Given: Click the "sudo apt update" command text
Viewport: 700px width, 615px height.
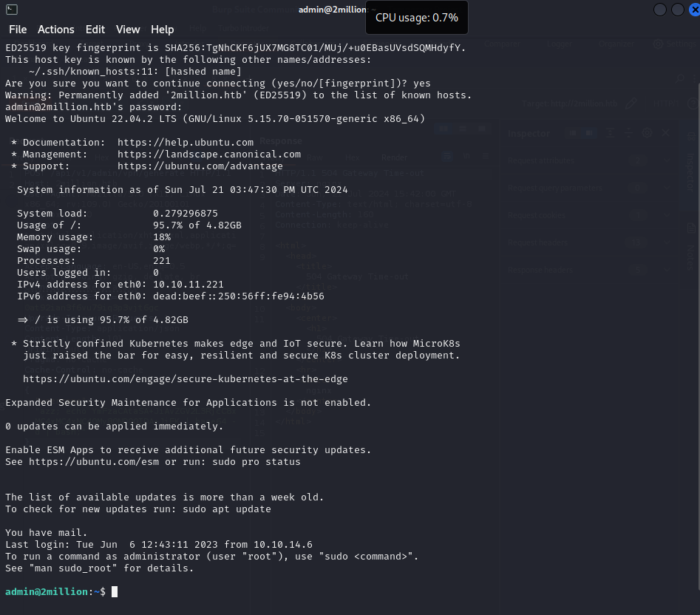Looking at the screenshot, I should tap(227, 509).
